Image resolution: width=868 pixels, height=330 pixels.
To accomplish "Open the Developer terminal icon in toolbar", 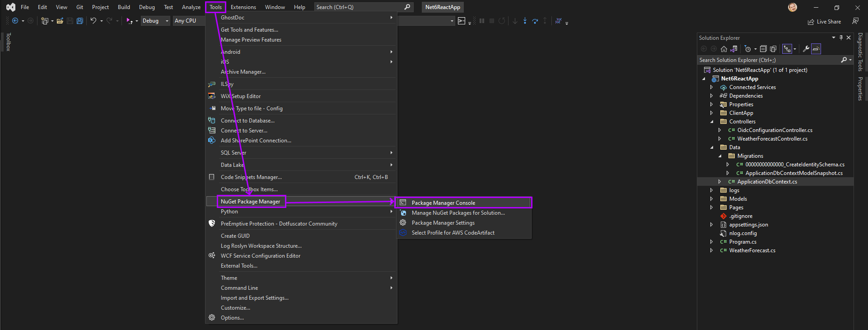I will point(462,21).
